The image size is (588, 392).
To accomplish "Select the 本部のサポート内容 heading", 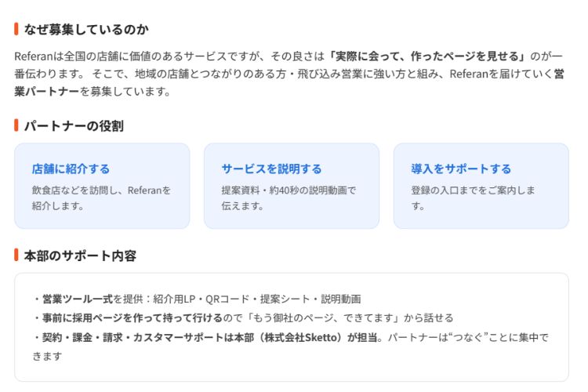I will pos(80,256).
